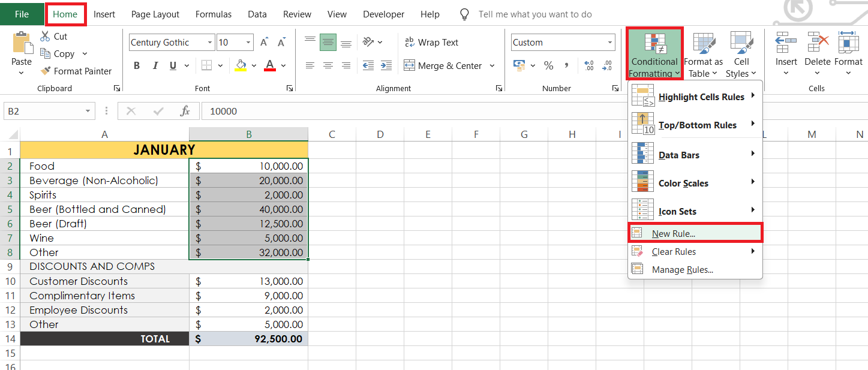Center text horizontally
The height and width of the screenshot is (370, 868).
[328, 65]
